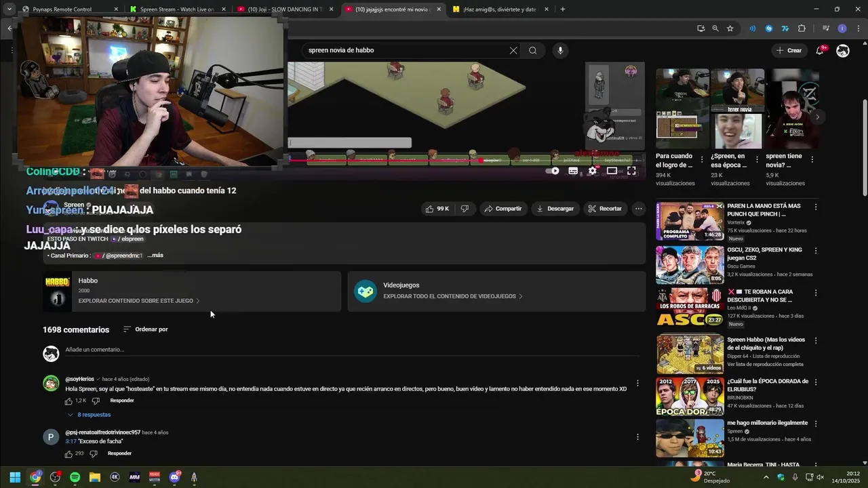This screenshot has height=488, width=868.
Task: Switch to the Haz amig@s Habbo tab
Action: [x=500, y=9]
